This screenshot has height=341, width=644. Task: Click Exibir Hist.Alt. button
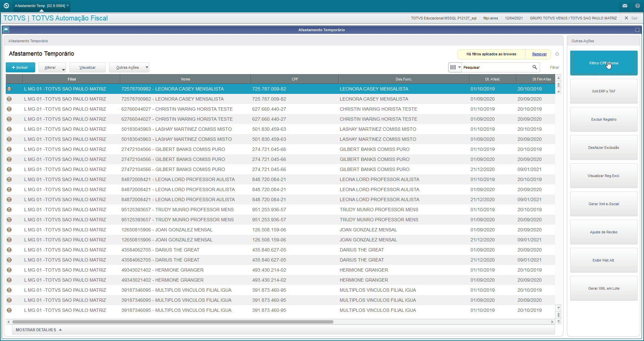604,260
